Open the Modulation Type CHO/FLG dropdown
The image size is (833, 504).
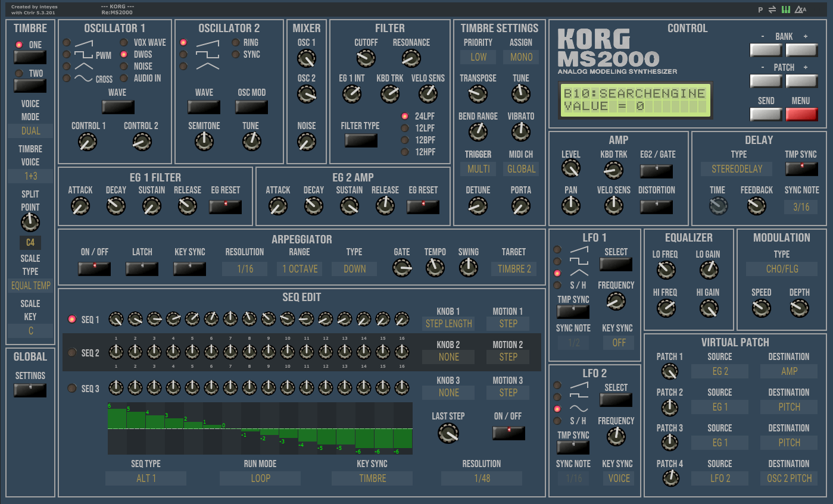(x=782, y=269)
